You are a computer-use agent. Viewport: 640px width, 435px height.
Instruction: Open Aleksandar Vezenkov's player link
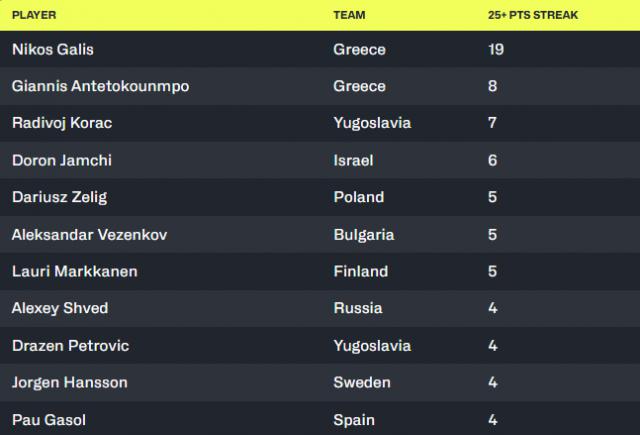[x=89, y=235]
